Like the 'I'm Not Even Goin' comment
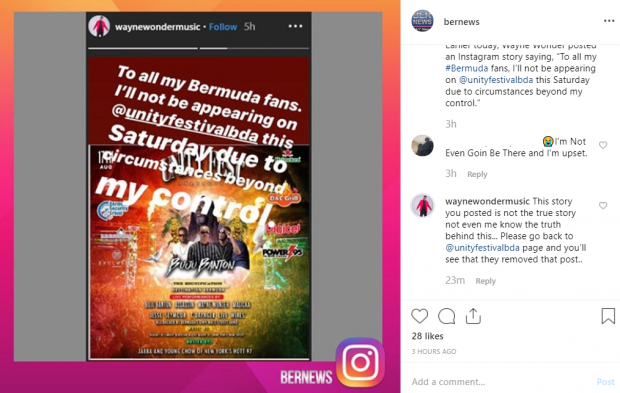 603,145
